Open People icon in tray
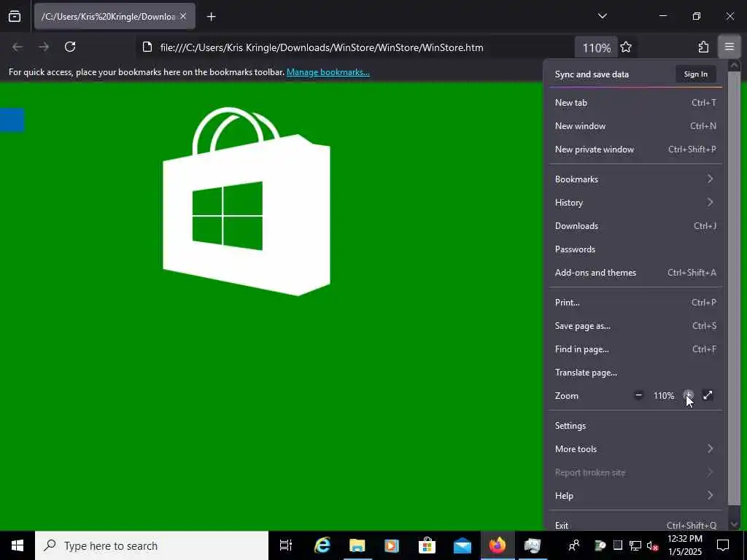This screenshot has height=560, width=747. point(574,545)
